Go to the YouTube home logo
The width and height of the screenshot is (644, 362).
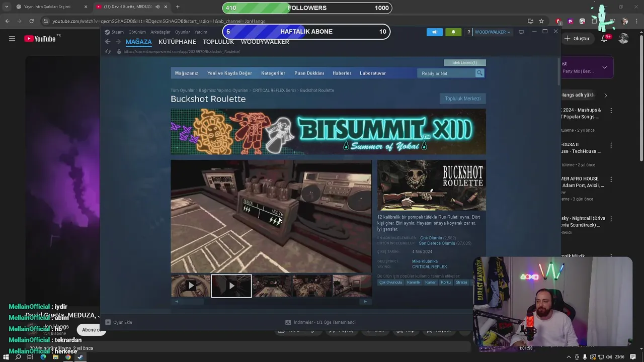point(40,38)
